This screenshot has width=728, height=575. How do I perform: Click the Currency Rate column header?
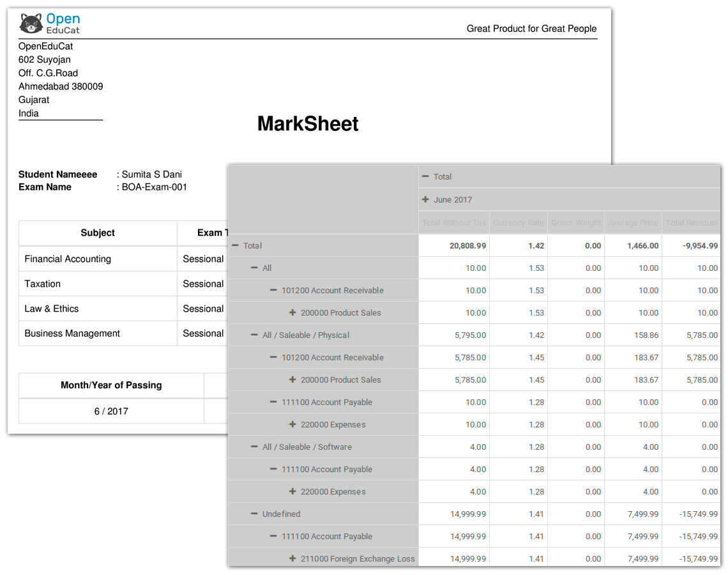[x=519, y=222]
